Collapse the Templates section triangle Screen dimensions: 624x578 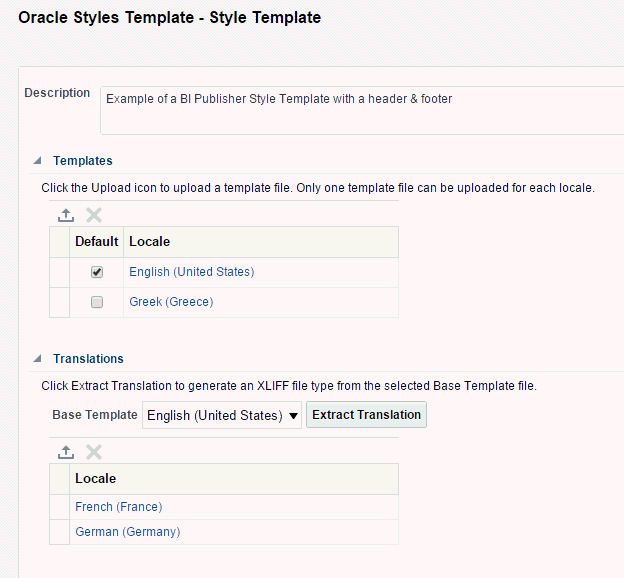(38, 161)
